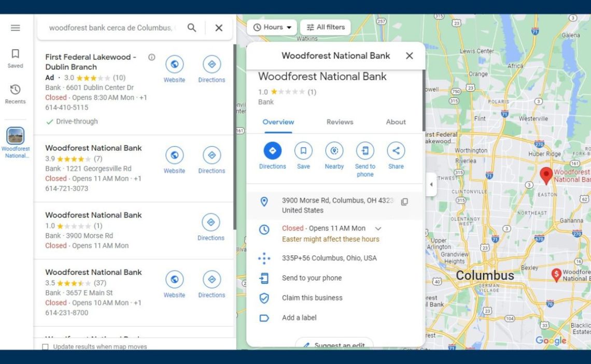Open the About tab
Screen dimensions: 591x364
pyautogui.click(x=395, y=122)
